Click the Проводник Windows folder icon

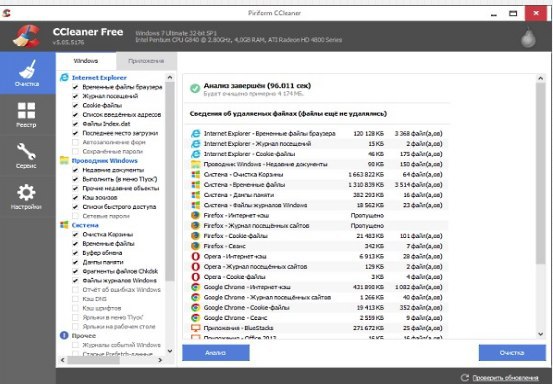[x=64, y=160]
